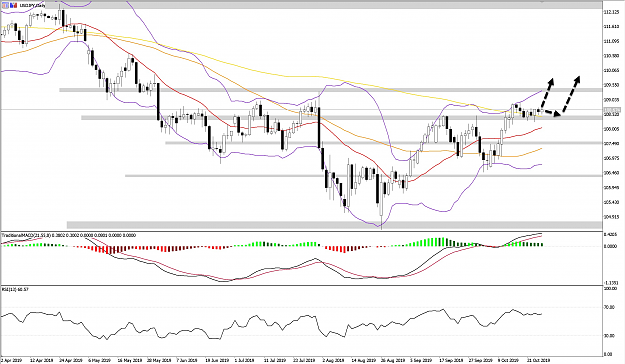Click the 110.065 price axis label
The height and width of the screenshot is (364, 625).
[x=611, y=71]
